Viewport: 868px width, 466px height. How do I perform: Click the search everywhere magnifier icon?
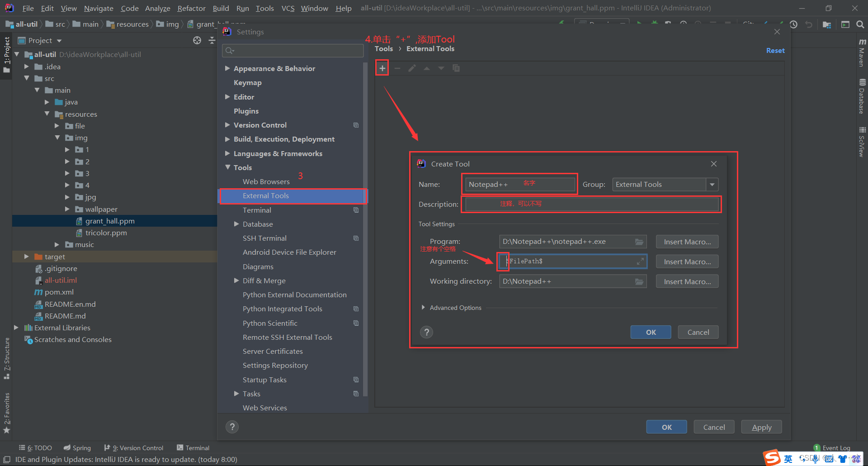[x=860, y=24]
